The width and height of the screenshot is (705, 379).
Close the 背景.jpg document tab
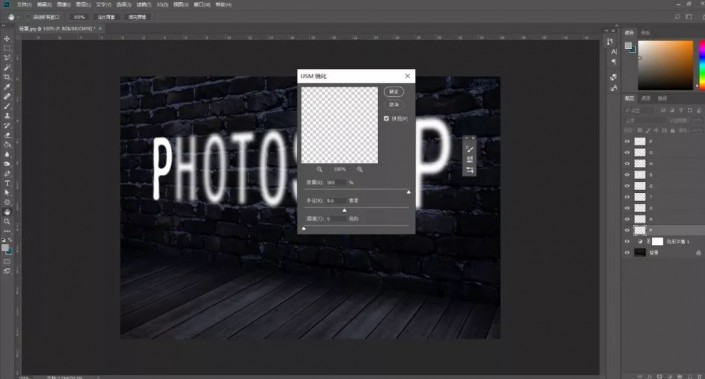pos(100,28)
